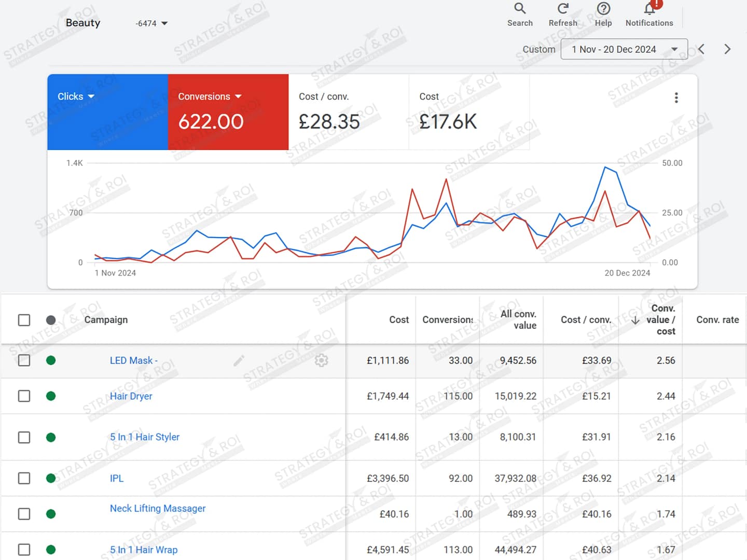Viewport: 747px width, 560px height.
Task: Click the Search magnifier icon
Action: 520,9
